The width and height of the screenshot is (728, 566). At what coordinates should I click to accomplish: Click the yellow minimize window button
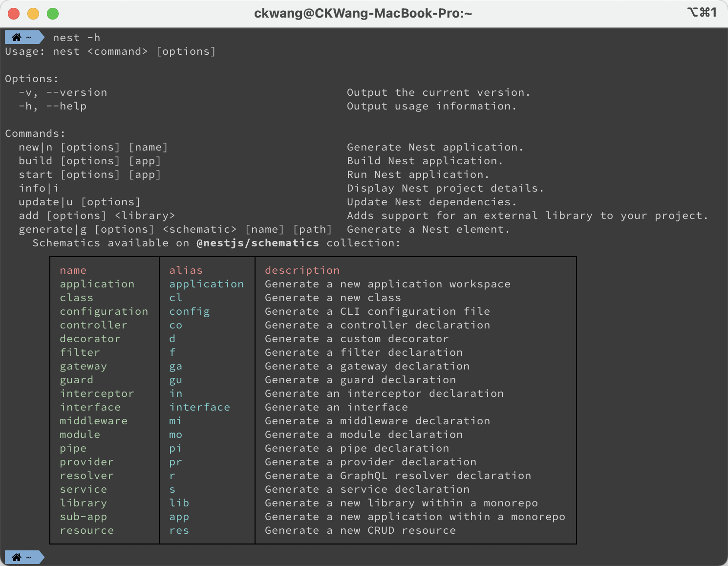tap(33, 14)
